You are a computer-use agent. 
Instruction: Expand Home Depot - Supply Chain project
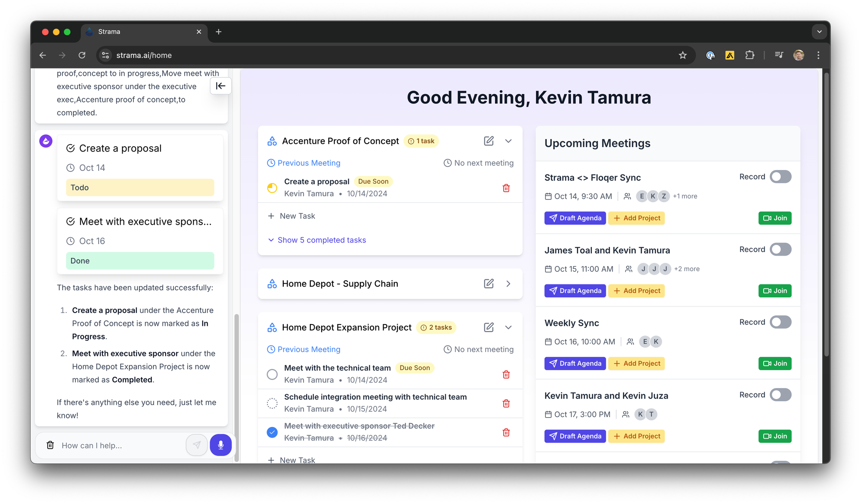(x=508, y=284)
